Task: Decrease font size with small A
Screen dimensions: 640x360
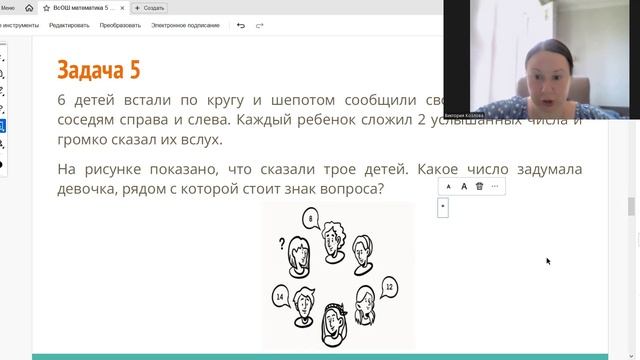Action: [449, 187]
